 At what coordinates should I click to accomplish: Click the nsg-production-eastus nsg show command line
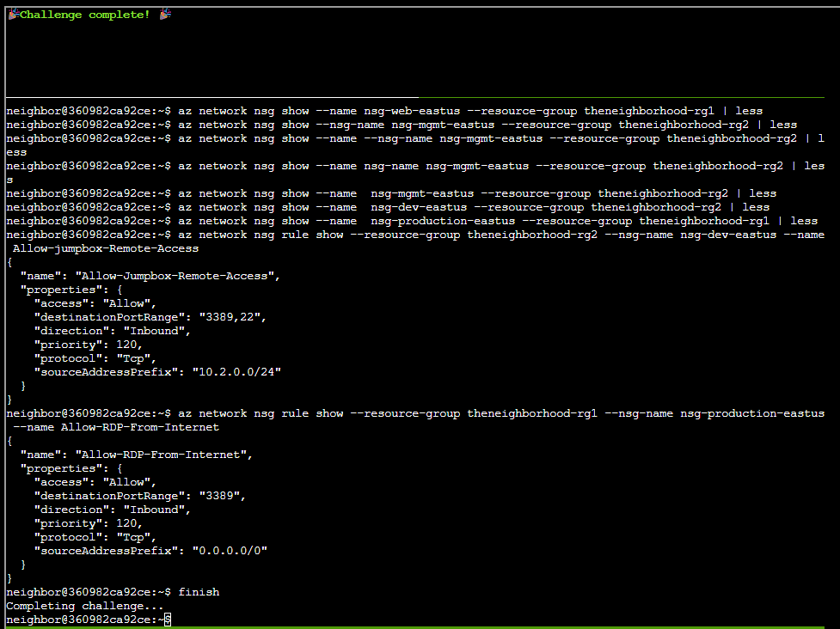(x=412, y=221)
